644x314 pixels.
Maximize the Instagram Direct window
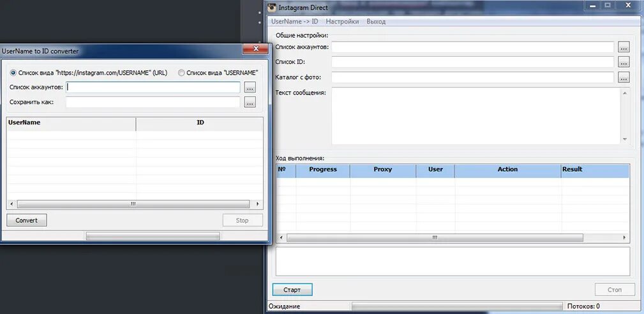click(x=608, y=5)
